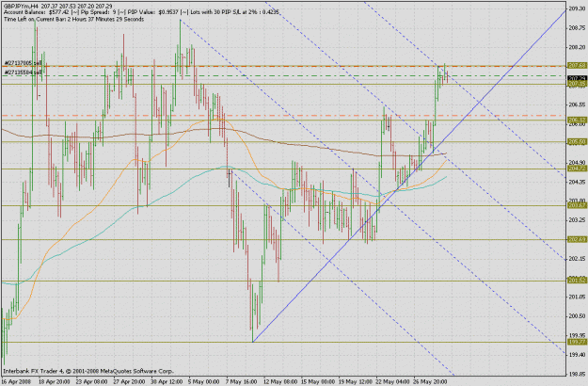Click the 199.95 price axis label
This screenshot has width=588, height=386.
tap(577, 335)
